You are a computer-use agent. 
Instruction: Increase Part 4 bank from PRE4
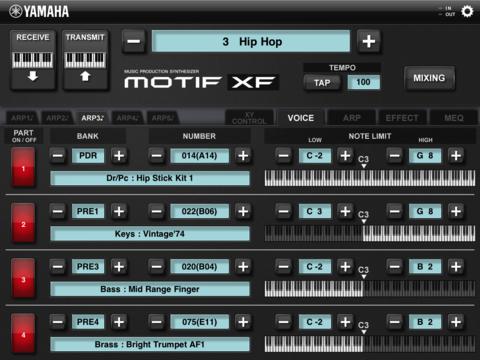coord(119,322)
